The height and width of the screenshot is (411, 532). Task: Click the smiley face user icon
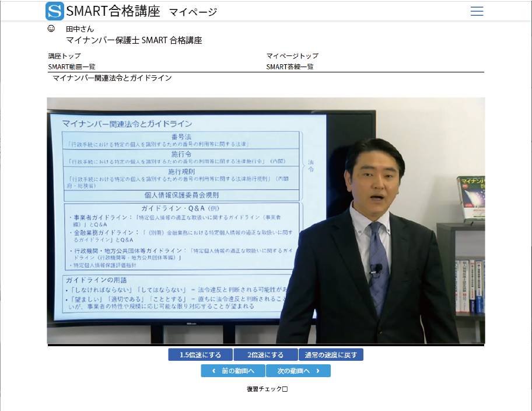click(x=51, y=29)
